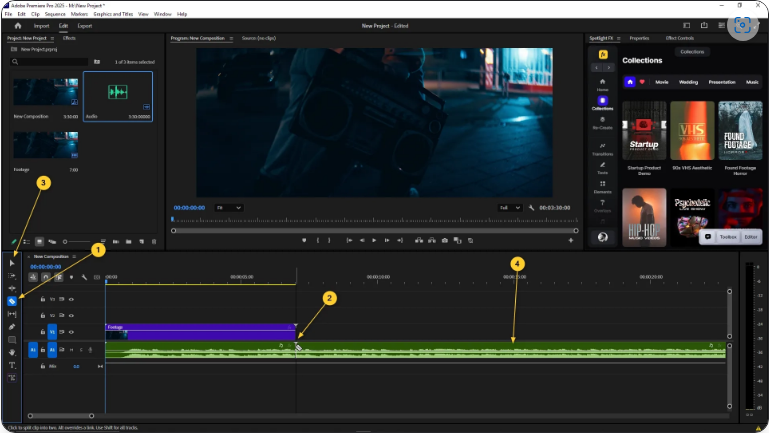Toggle V1 track lock

pos(43,332)
